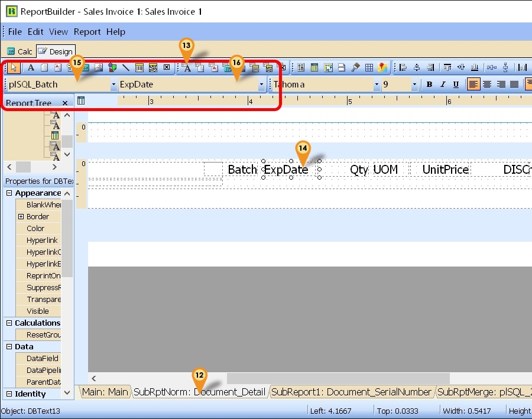Viewport: 532px width, 419px height.
Task: Open the Report menu
Action: point(86,32)
